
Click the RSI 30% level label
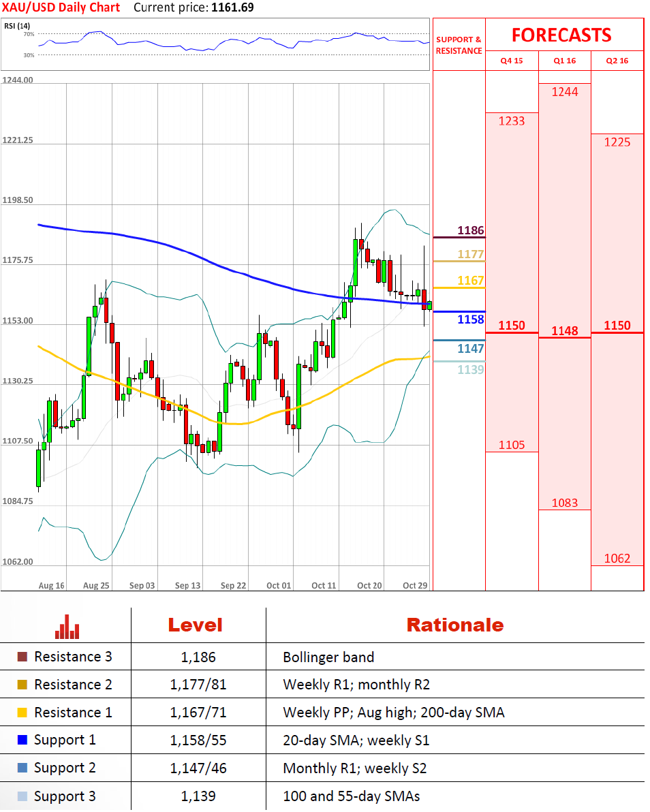[29, 55]
